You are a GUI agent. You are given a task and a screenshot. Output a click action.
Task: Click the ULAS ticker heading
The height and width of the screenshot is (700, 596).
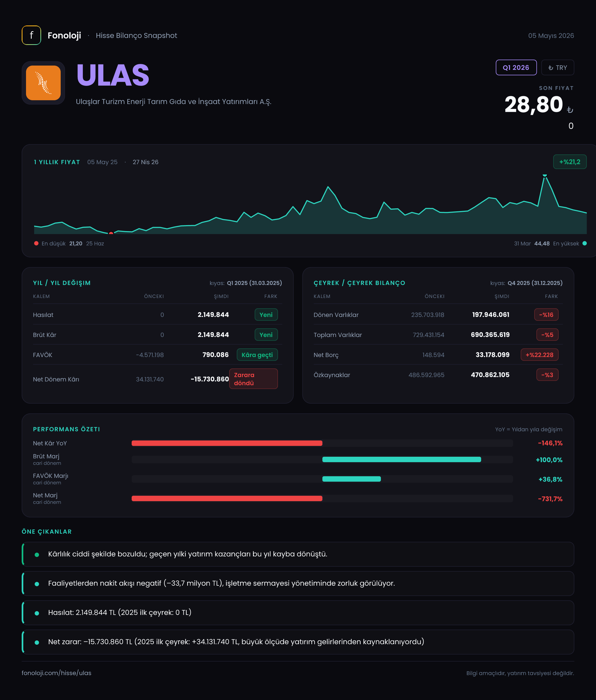(112, 75)
